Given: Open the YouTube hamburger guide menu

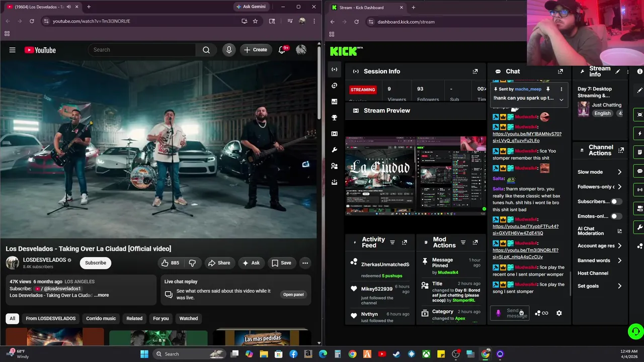Looking at the screenshot, I should tap(12, 50).
